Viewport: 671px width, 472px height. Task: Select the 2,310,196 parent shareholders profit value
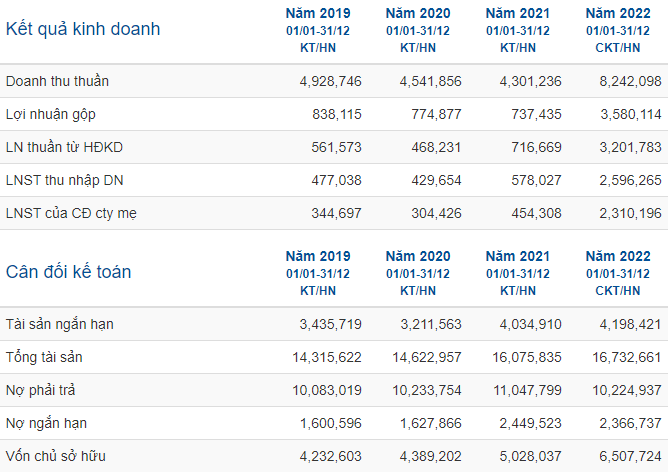pyautogui.click(x=630, y=214)
